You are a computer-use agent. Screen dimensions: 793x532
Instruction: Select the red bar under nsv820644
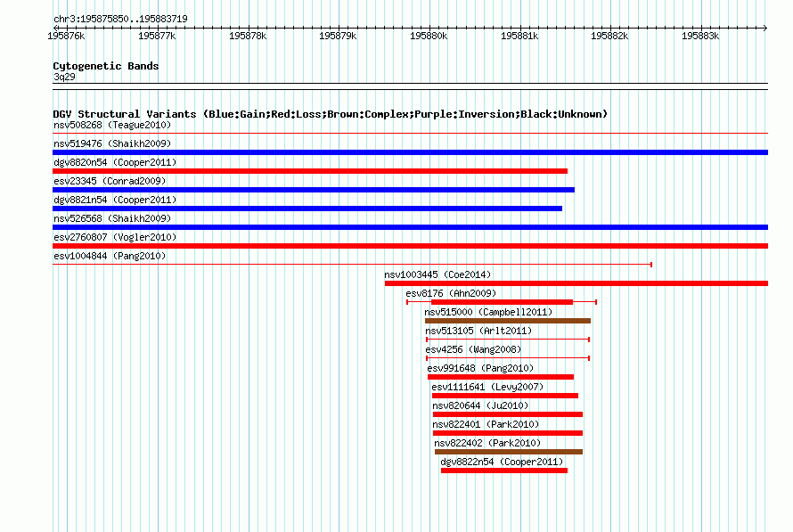coord(508,414)
